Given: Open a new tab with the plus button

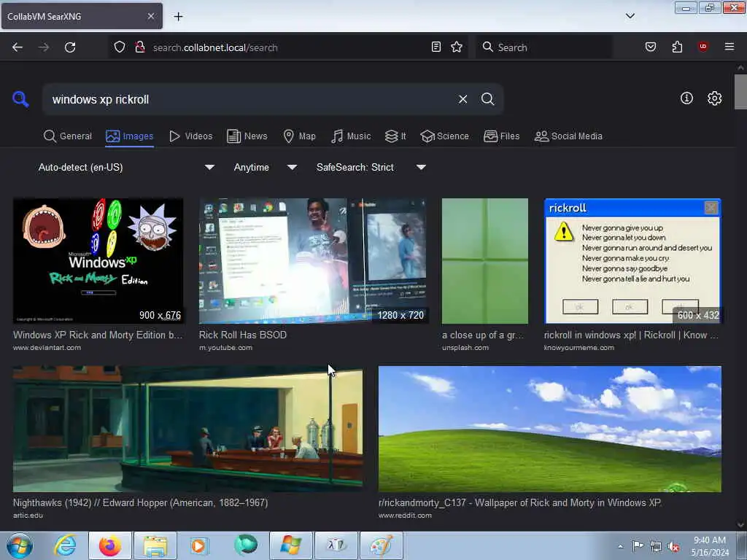Looking at the screenshot, I should 178,17.
